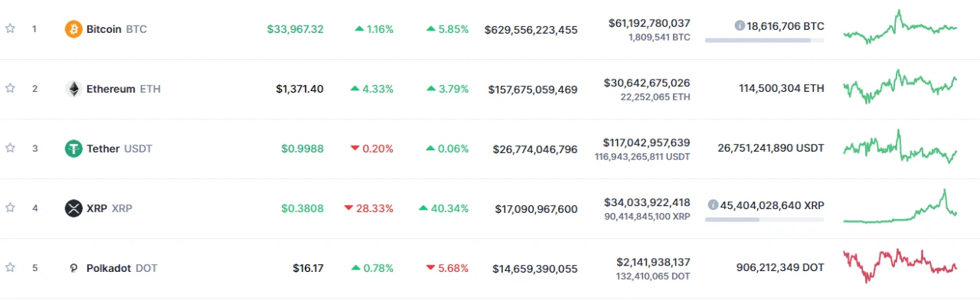Click info icon beside XRP circulating supply
The width and height of the screenshot is (980, 301).
click(x=714, y=205)
